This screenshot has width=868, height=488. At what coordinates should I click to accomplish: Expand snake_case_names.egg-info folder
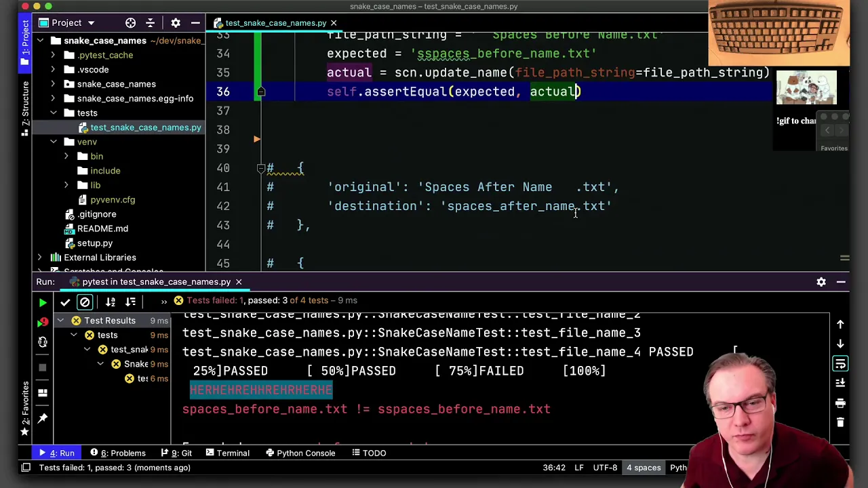[53, 98]
